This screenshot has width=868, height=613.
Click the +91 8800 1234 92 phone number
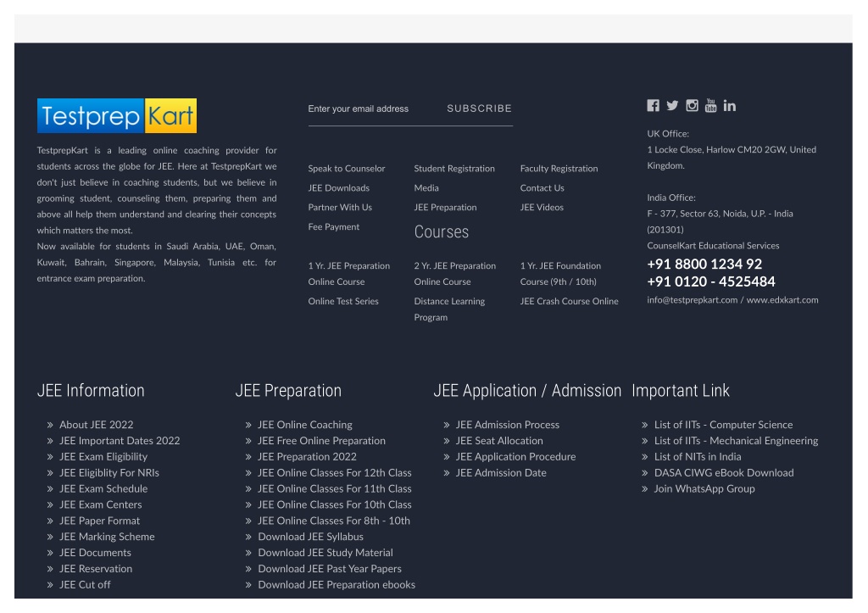coord(704,265)
